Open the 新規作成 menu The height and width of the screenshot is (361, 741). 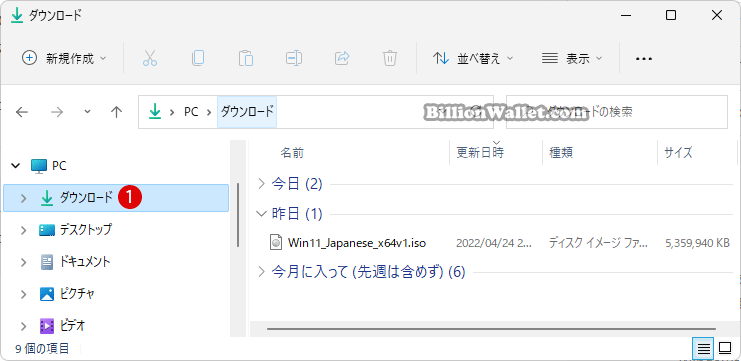click(65, 59)
